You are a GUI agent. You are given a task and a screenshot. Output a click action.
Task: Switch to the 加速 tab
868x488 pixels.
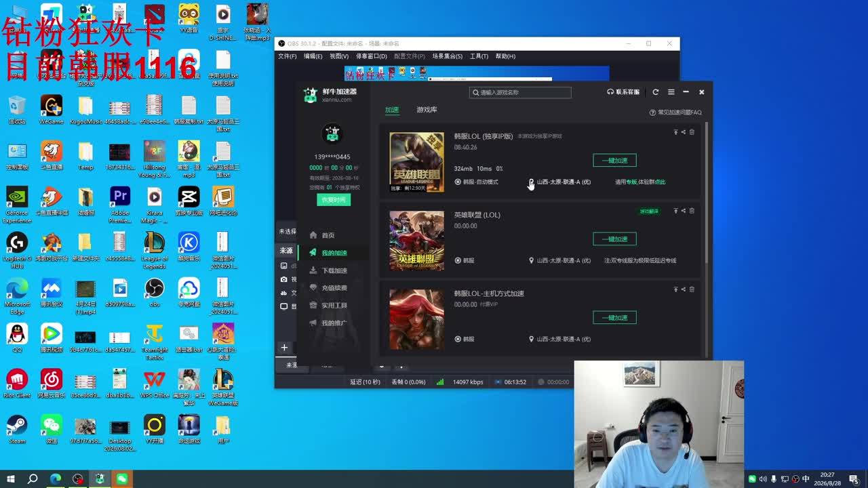pos(392,110)
